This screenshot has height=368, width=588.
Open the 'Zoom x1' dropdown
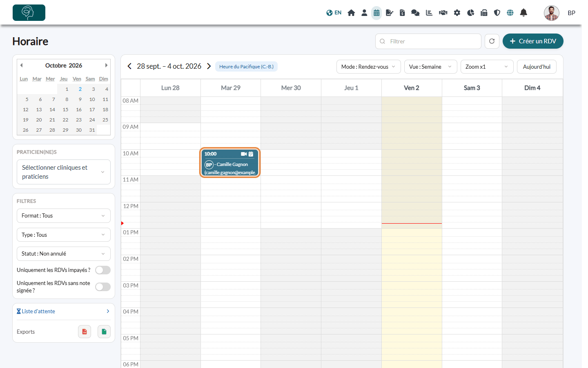487,67
